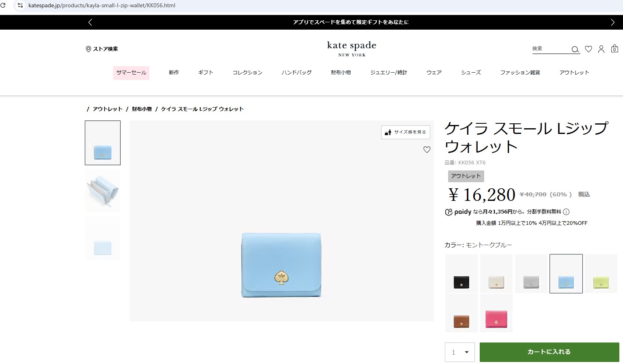Open the サマーセール menu item

[x=131, y=73]
